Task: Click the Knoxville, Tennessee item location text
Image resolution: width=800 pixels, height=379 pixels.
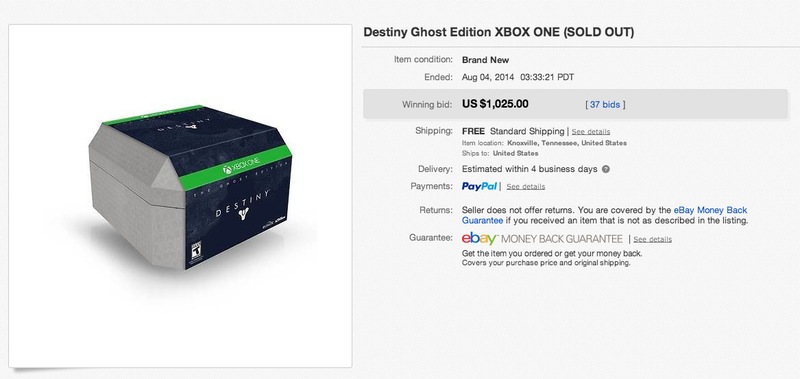Action: pyautogui.click(x=566, y=143)
